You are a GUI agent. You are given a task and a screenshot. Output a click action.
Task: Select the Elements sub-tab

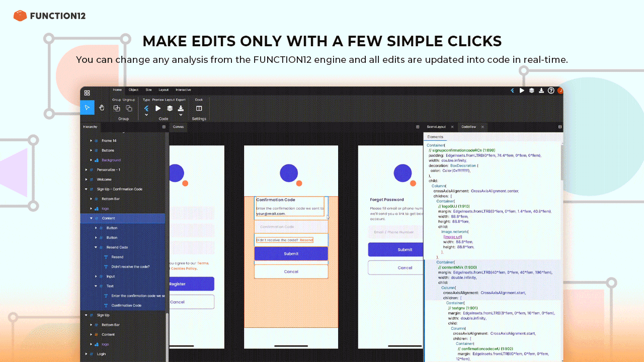coord(435,137)
